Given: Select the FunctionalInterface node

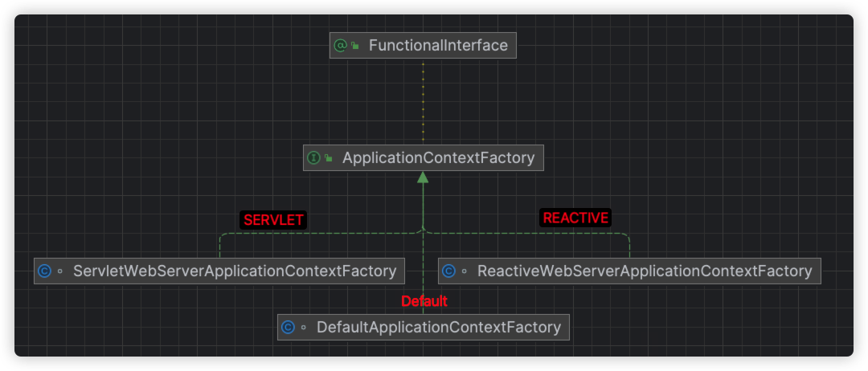Looking at the screenshot, I should pos(423,45).
